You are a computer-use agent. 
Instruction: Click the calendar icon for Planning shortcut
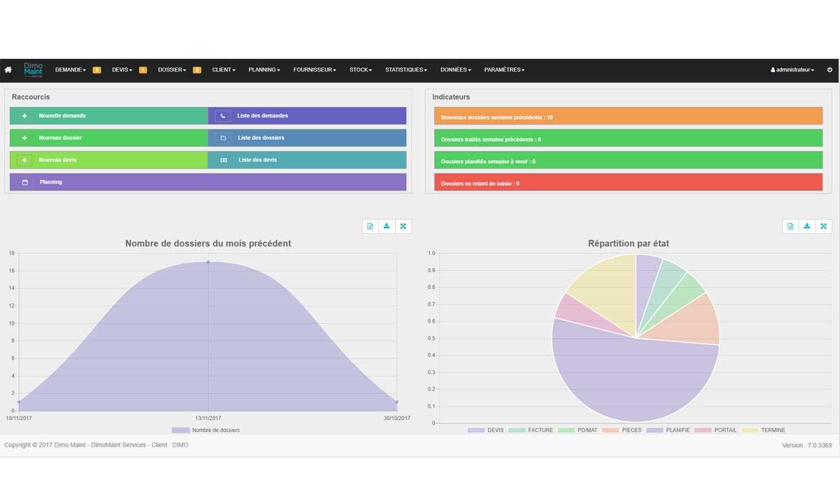click(x=24, y=182)
